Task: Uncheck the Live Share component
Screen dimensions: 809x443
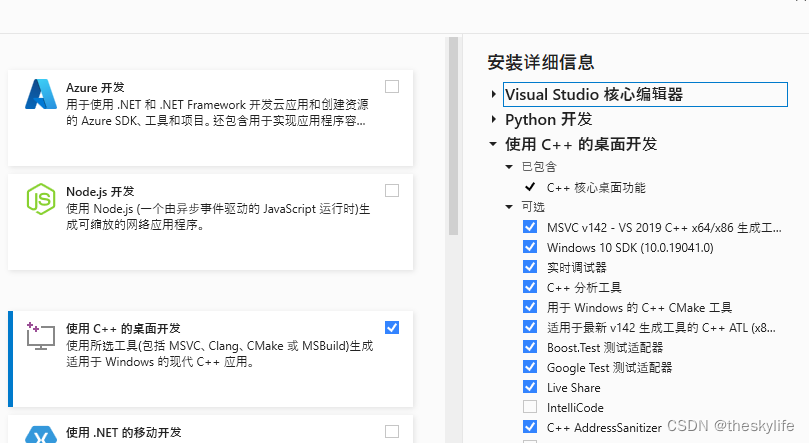Action: 530,387
